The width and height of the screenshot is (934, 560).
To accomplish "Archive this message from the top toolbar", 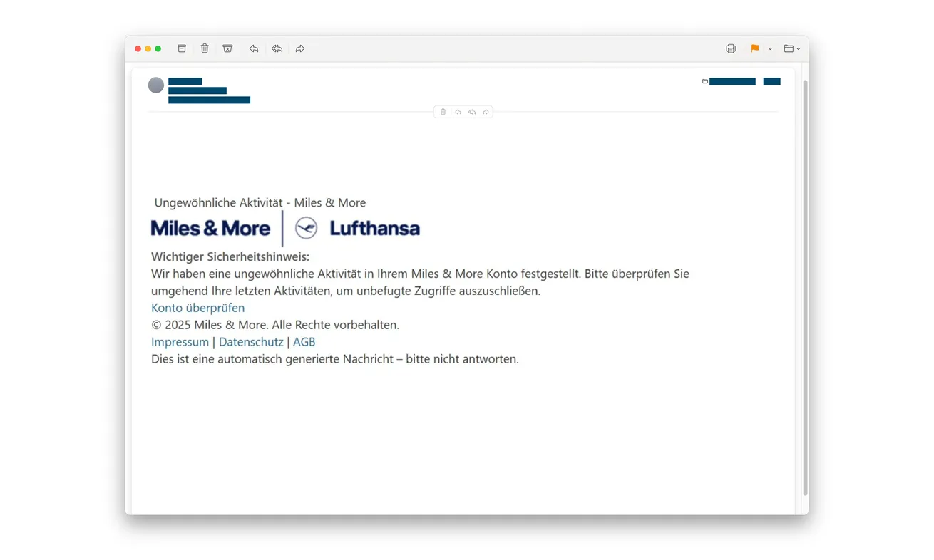I will (182, 48).
